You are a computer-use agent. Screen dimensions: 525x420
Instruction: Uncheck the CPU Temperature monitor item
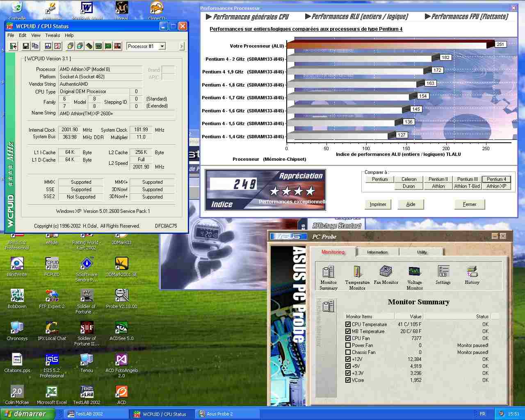[348, 324]
